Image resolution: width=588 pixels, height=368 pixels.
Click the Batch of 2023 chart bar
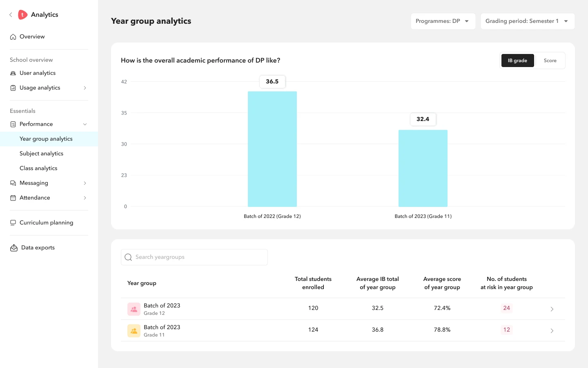[x=423, y=168]
